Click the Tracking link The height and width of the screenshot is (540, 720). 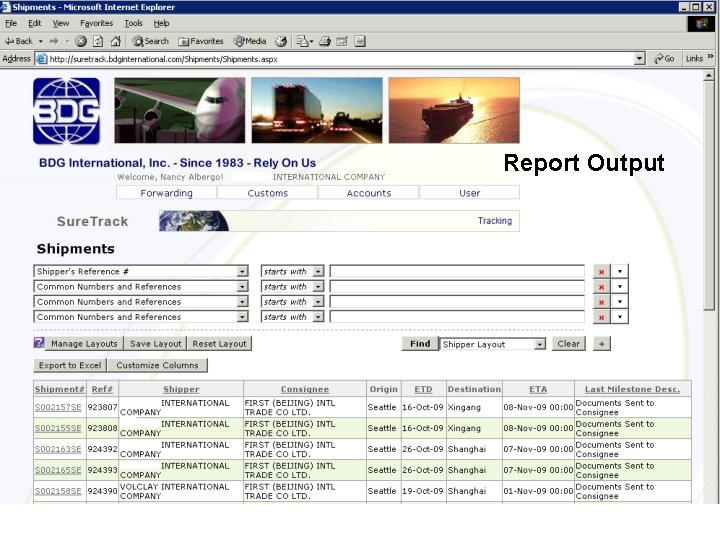(x=495, y=221)
